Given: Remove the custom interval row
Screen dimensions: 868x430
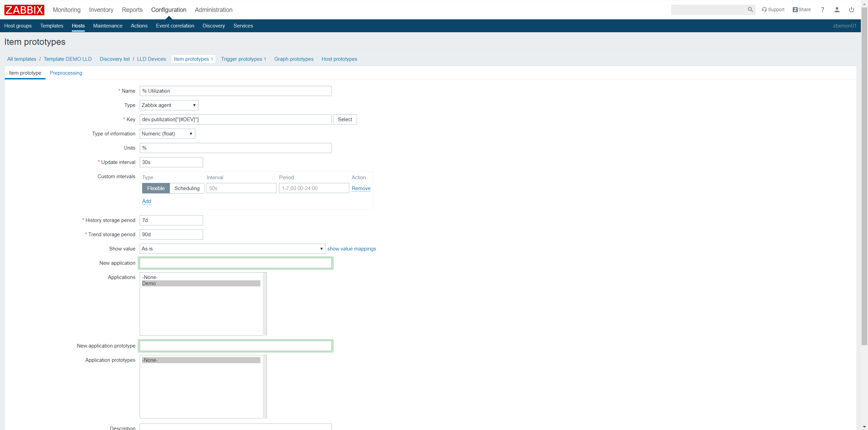Looking at the screenshot, I should [x=361, y=188].
